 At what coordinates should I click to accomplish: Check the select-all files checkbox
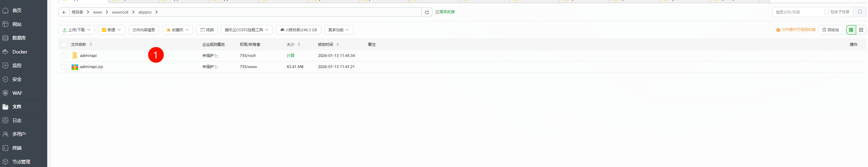tap(64, 44)
